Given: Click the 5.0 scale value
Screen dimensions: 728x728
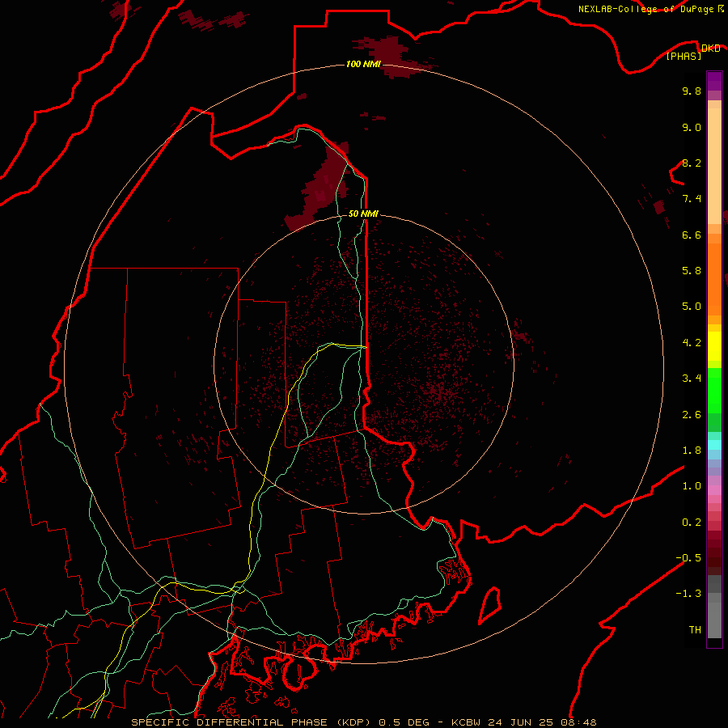Looking at the screenshot, I should 692,307.
